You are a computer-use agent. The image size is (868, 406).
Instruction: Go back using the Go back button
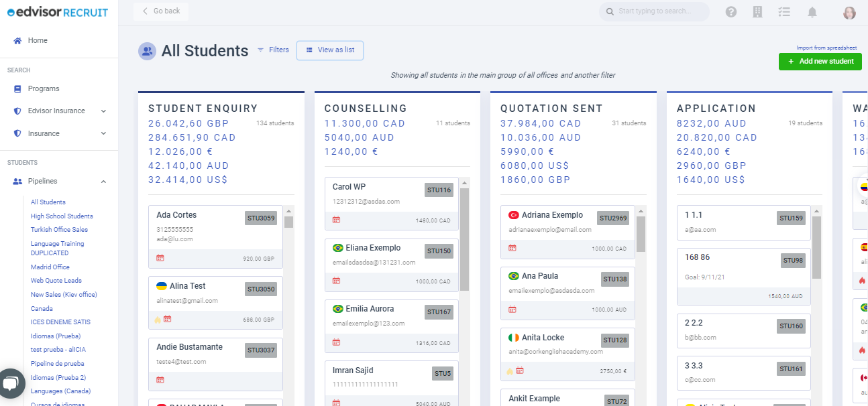[x=161, y=11]
